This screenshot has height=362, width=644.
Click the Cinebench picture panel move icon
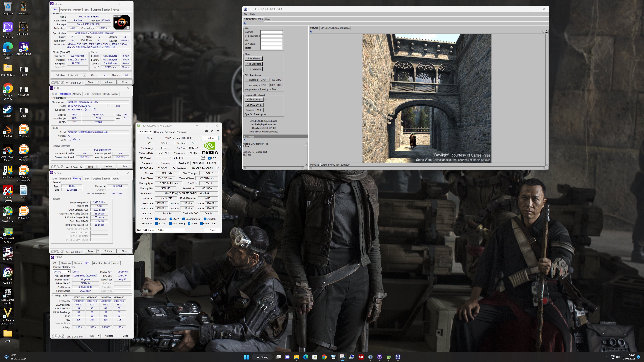(x=543, y=32)
